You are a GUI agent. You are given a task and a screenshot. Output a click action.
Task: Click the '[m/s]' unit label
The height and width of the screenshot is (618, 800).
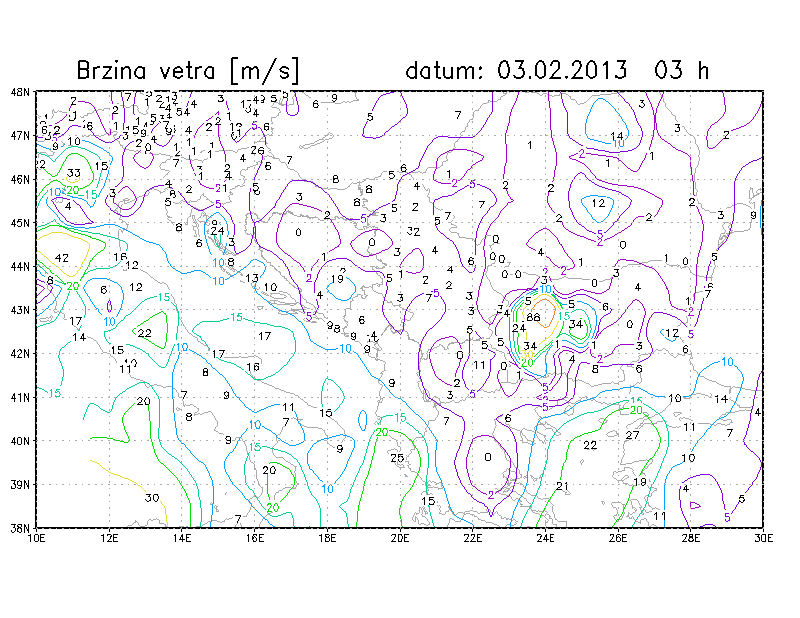[x=264, y=71]
